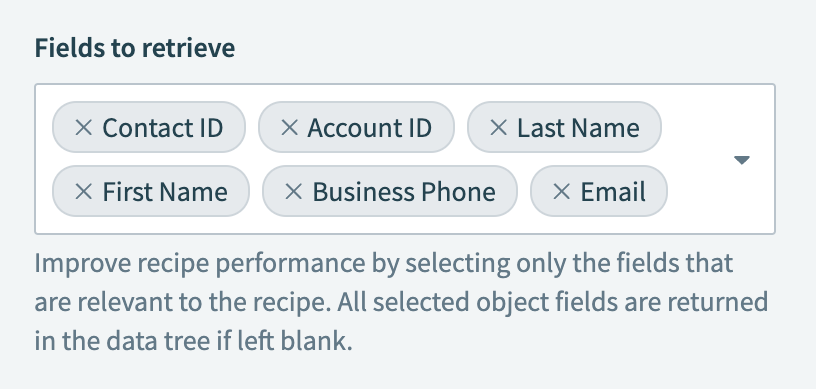Click the Last Name chip text
Viewport: 816px width, 389px height.
[578, 128]
